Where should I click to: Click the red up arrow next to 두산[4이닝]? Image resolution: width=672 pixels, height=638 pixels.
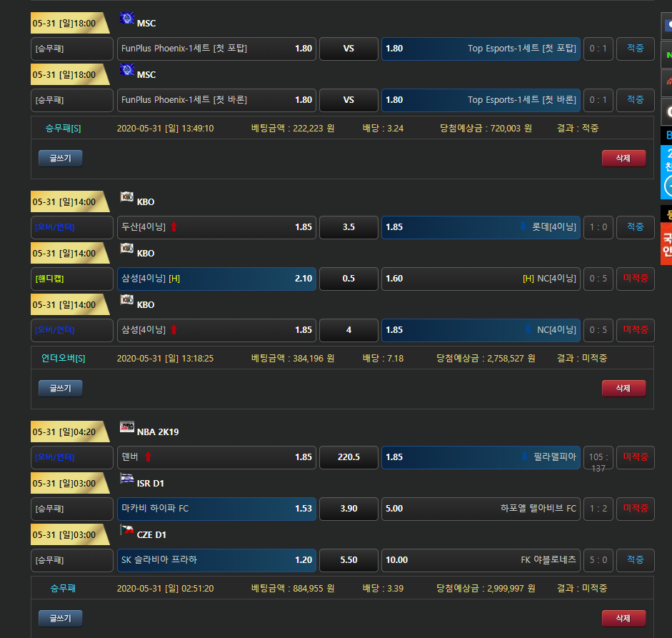click(173, 227)
